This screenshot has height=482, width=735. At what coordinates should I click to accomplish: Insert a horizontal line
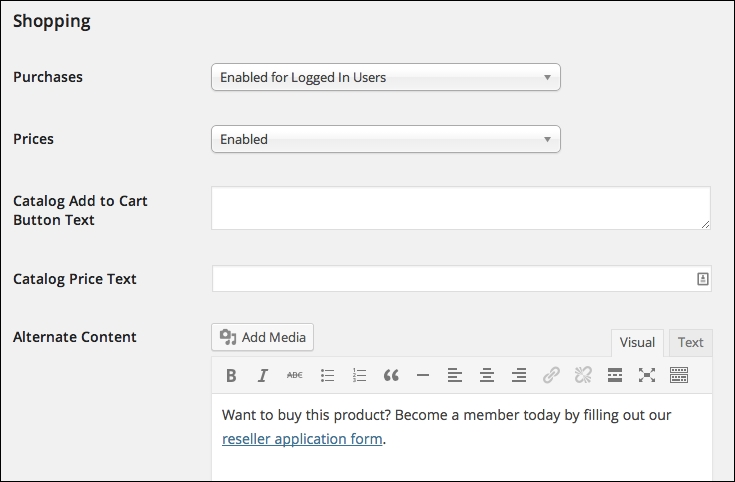(x=423, y=375)
